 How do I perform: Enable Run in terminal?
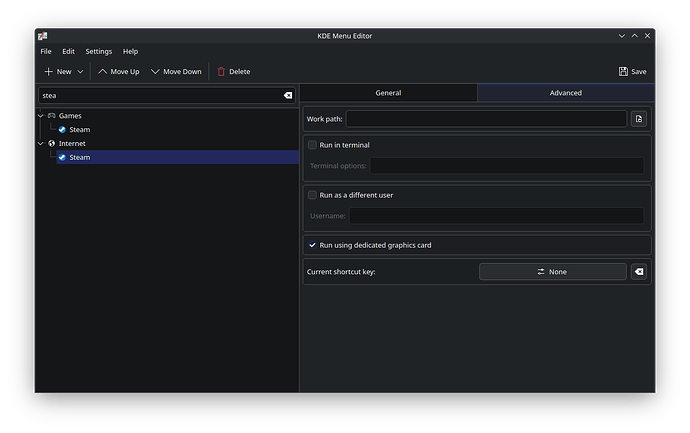(312, 145)
